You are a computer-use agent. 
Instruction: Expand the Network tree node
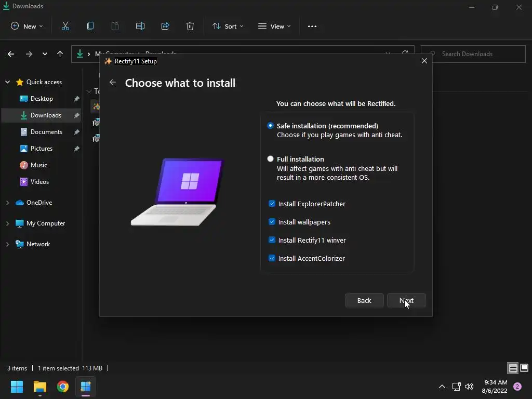point(7,244)
